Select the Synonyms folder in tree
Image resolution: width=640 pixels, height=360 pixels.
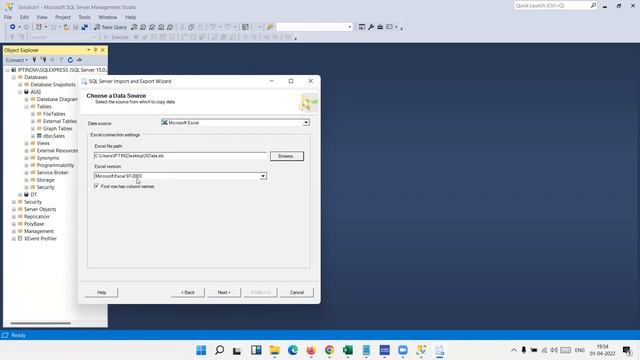pyautogui.click(x=48, y=158)
